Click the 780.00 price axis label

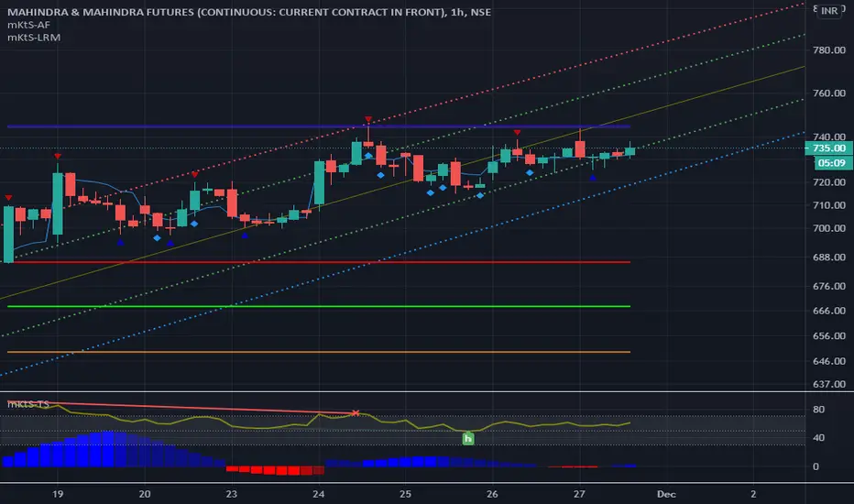[829, 50]
